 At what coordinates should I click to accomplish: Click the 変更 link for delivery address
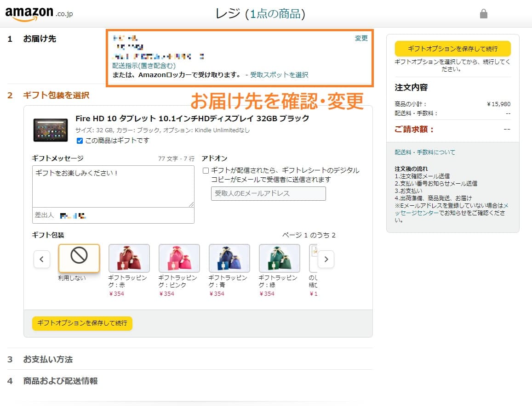coord(361,38)
